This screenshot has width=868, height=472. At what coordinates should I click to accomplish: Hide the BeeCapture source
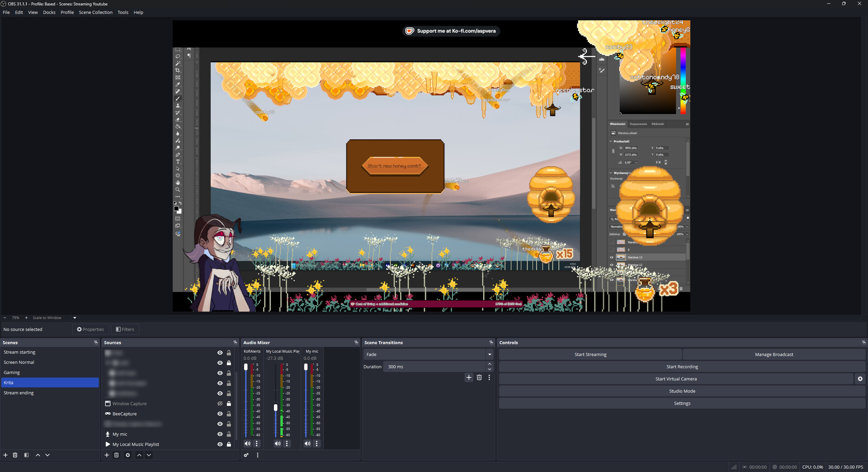tap(220, 414)
